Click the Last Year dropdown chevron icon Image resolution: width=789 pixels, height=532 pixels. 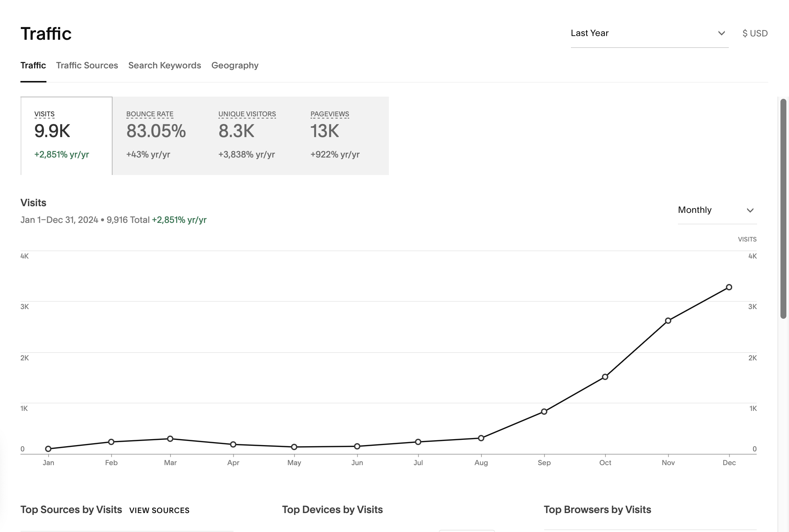coord(721,33)
